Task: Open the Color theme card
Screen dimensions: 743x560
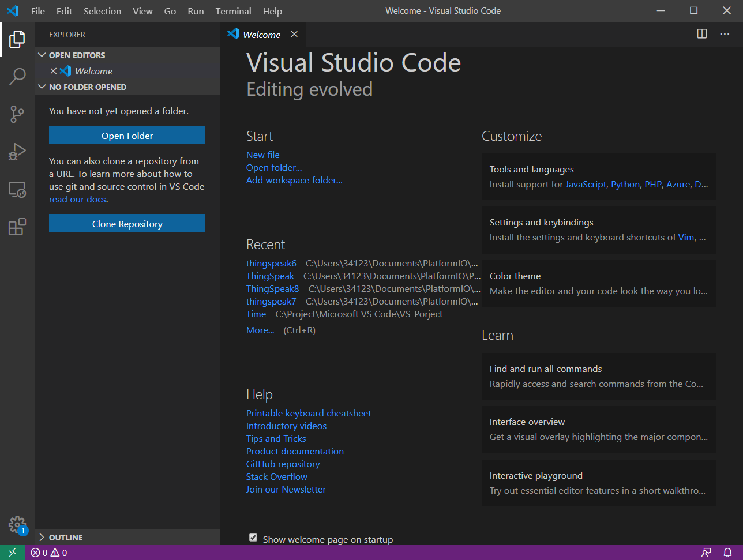Action: pyautogui.click(x=599, y=283)
